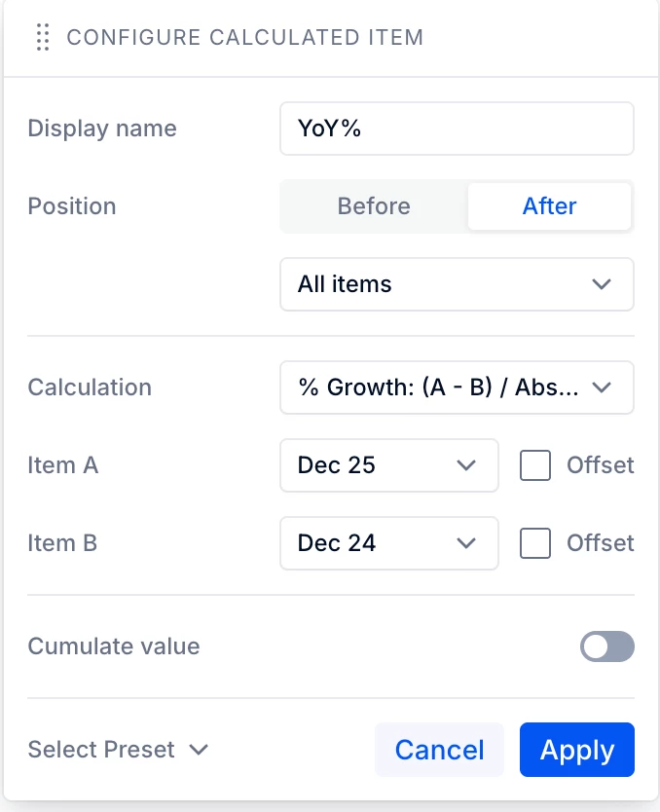Expand the Select Preset menu
This screenshot has width=660, height=812.
click(118, 750)
